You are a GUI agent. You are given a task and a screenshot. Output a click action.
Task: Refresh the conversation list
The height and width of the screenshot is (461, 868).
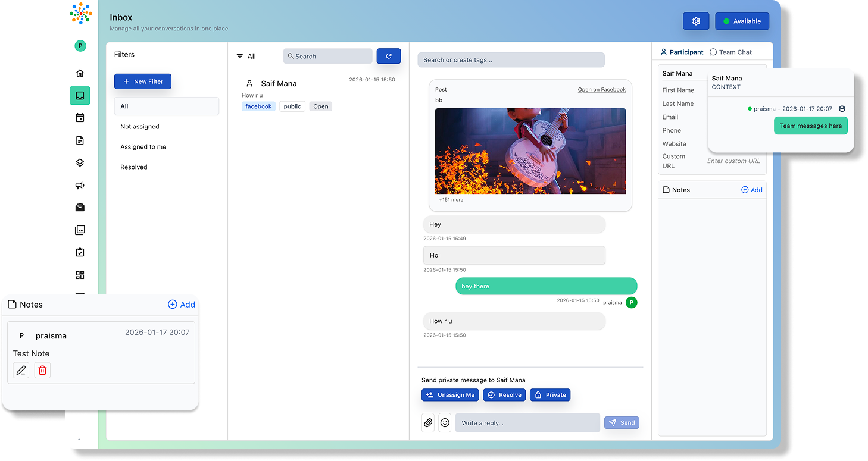pyautogui.click(x=388, y=55)
